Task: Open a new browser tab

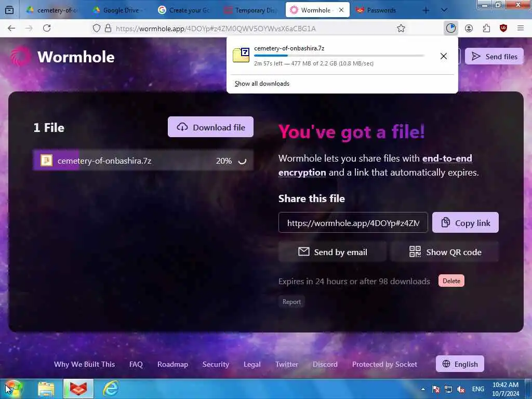Action: coord(425,10)
